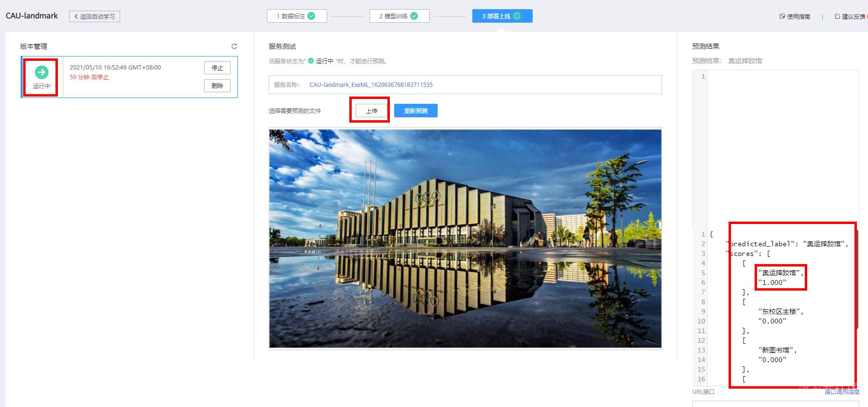
Task: Click the CAU-landmark project title
Action: [32, 16]
